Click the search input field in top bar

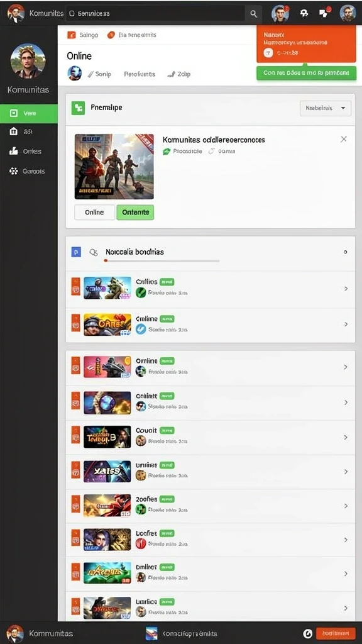[156, 14]
